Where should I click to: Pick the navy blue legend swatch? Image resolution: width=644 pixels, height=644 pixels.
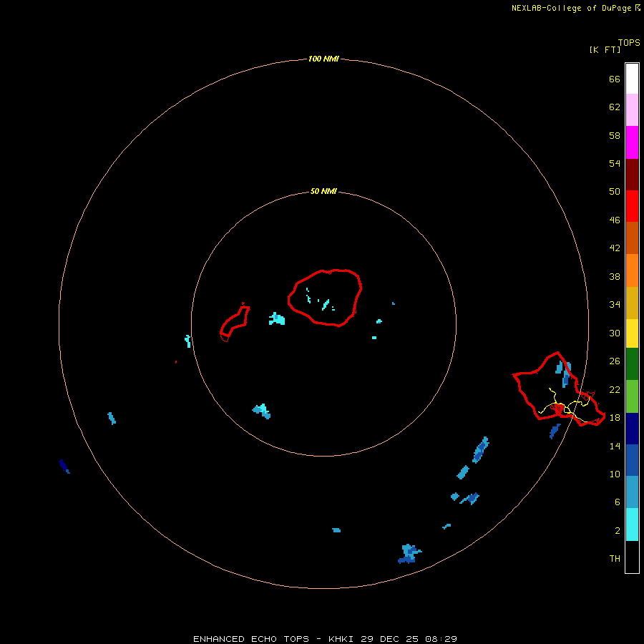point(632,429)
